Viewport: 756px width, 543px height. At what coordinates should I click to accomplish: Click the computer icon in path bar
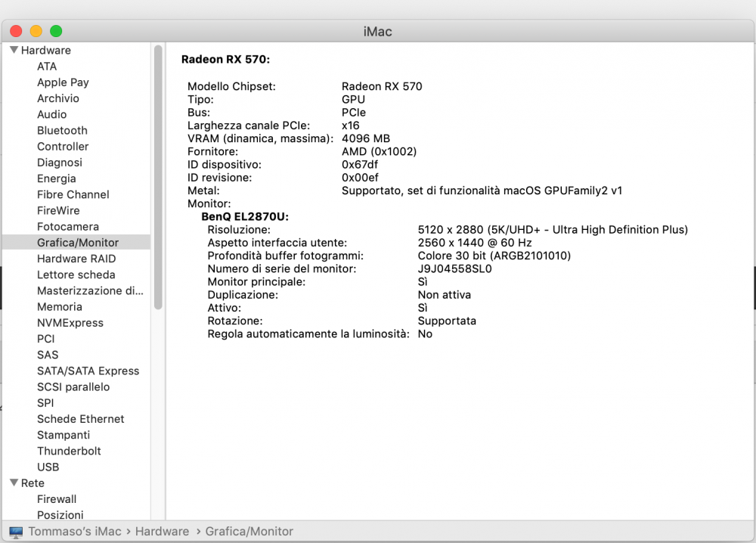[16, 532]
